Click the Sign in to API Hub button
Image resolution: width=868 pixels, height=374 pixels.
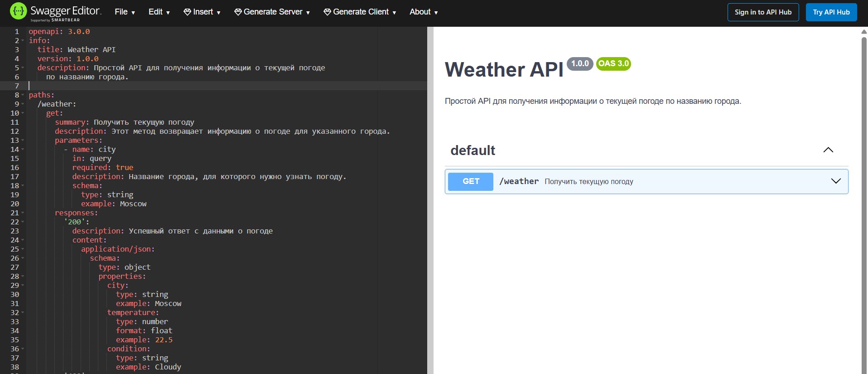point(763,12)
